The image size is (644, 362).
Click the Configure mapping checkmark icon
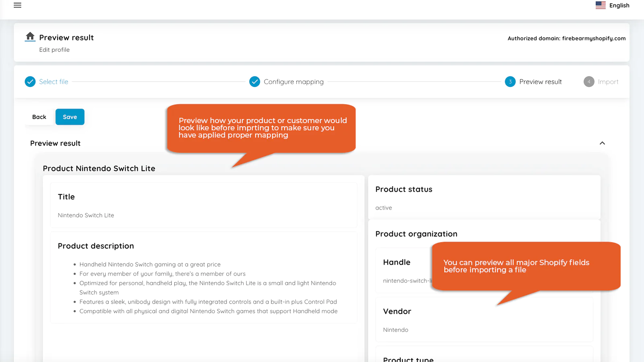(254, 82)
